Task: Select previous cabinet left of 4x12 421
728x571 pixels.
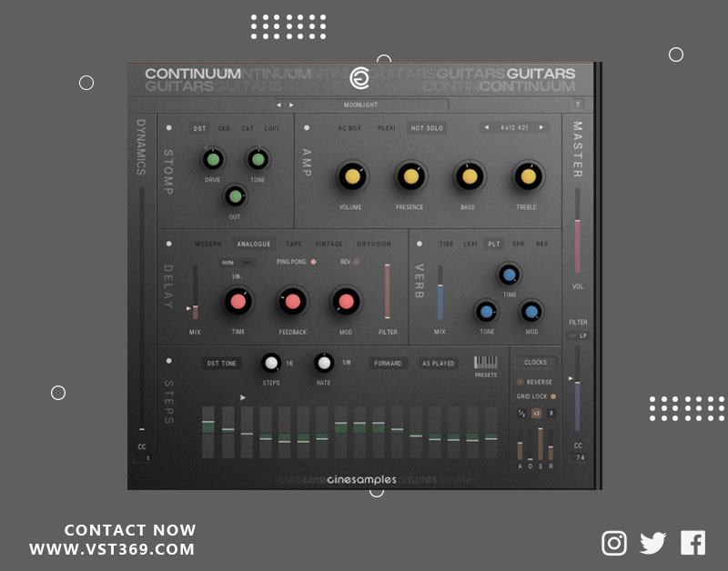Action: point(486,127)
